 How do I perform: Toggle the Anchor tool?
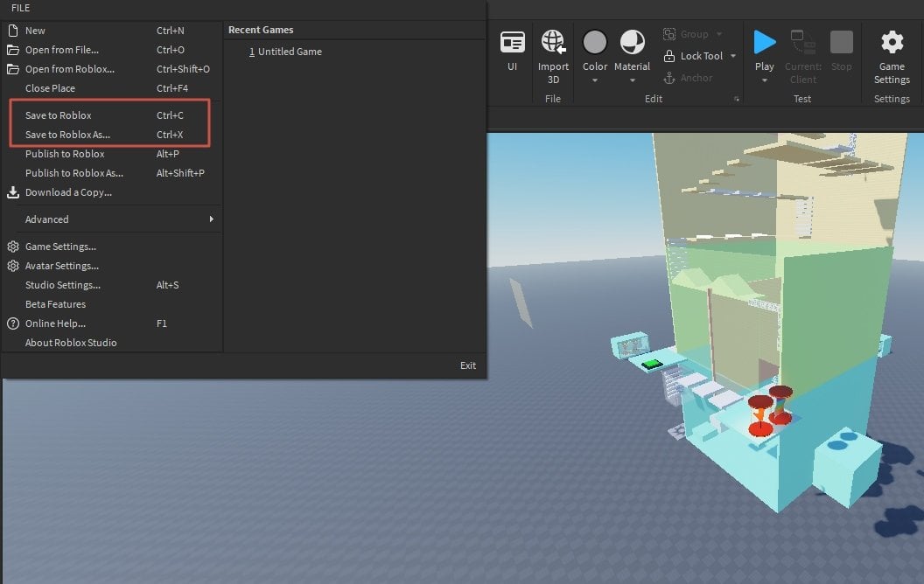pos(687,78)
